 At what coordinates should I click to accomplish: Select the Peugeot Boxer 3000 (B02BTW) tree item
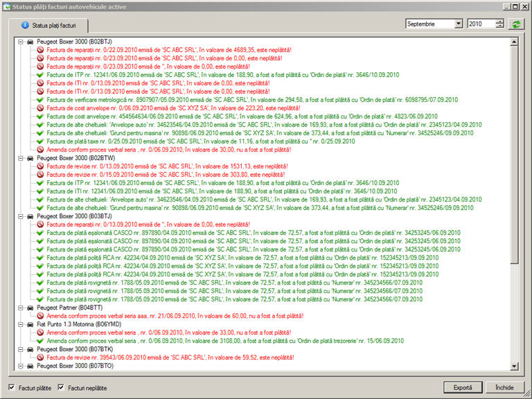pyautogui.click(x=68, y=158)
